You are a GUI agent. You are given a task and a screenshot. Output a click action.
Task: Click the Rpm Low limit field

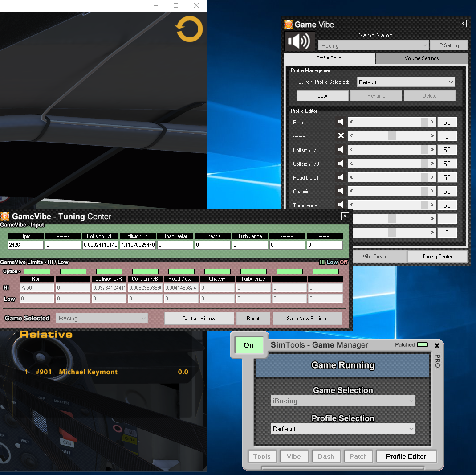pos(37,299)
